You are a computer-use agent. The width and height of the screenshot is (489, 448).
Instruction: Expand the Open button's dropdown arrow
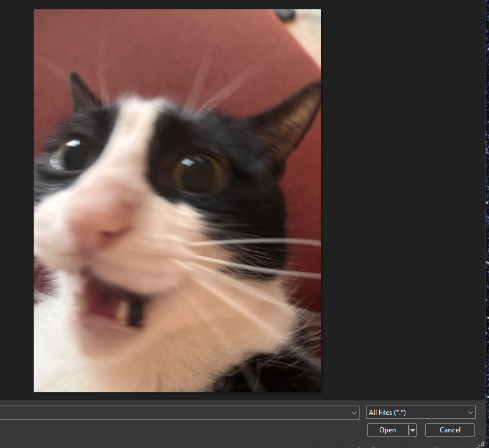pyautogui.click(x=412, y=430)
